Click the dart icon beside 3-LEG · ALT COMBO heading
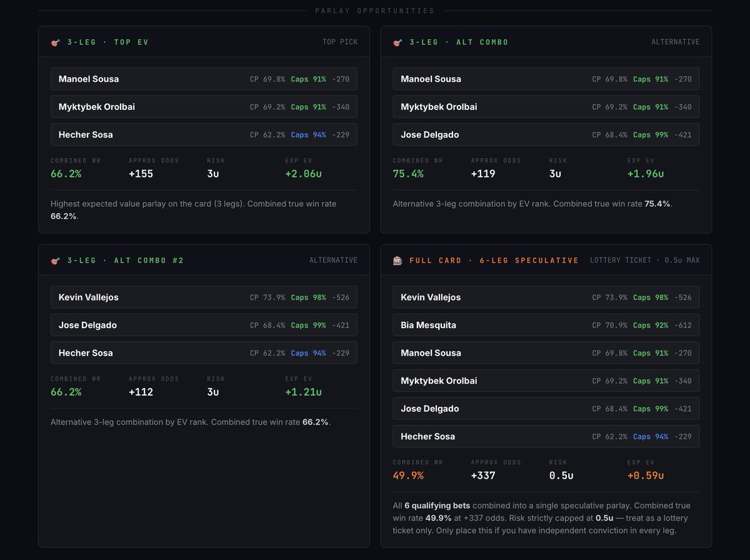 397,42
